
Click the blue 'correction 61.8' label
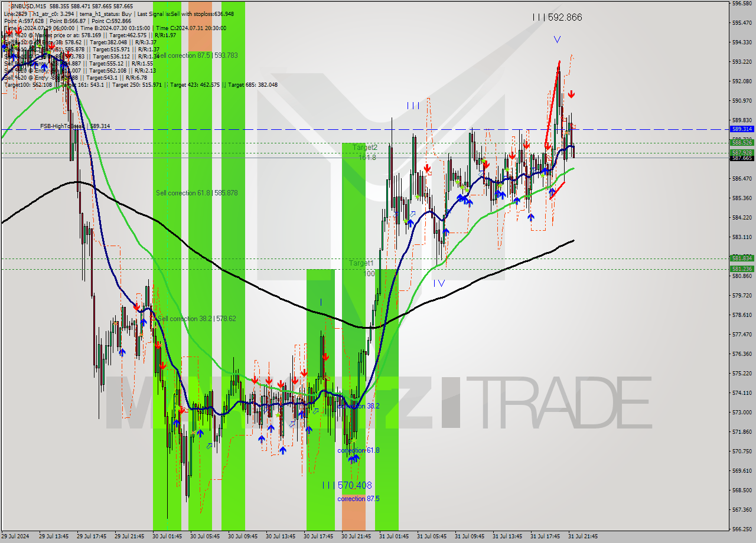[359, 450]
